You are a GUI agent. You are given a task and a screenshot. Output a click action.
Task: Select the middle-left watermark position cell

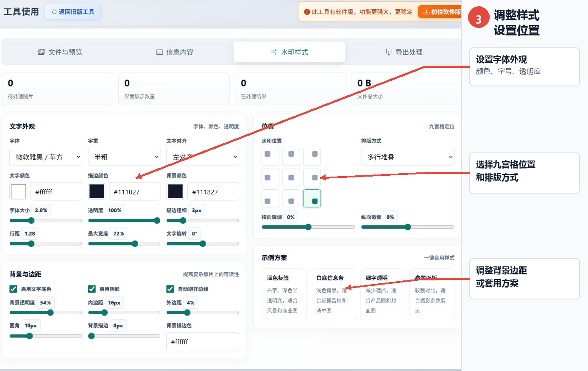(x=270, y=177)
